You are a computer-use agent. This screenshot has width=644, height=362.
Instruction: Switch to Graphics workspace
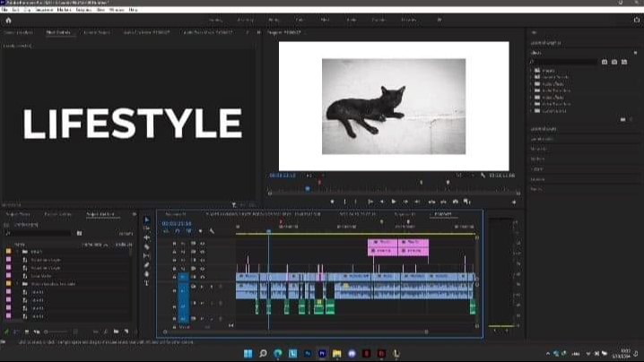[379, 20]
